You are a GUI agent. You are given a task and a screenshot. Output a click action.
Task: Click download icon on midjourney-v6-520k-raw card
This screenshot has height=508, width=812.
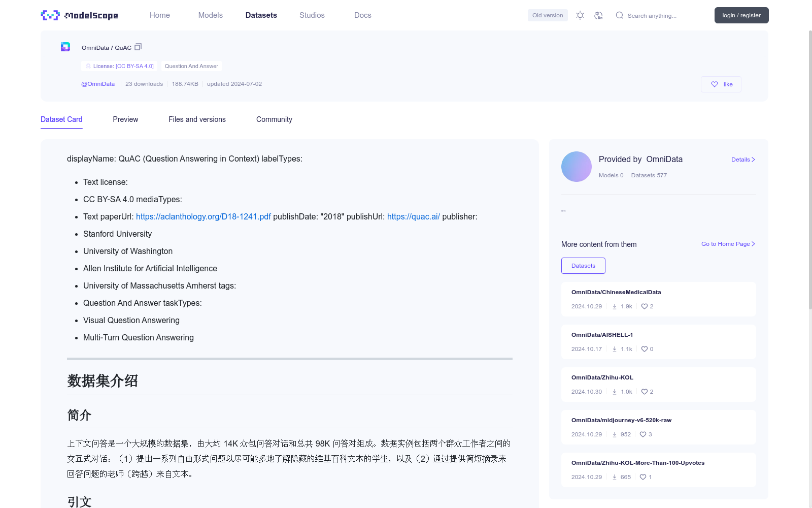coord(615,434)
